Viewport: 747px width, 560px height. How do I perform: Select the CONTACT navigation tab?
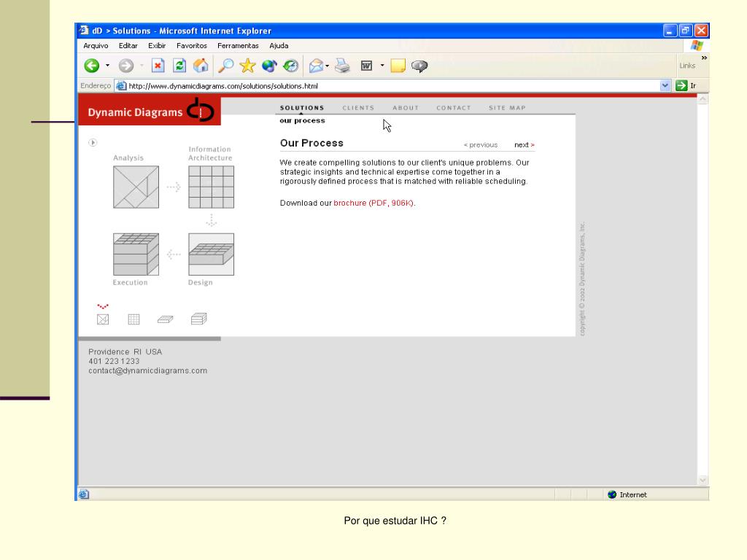pos(454,108)
